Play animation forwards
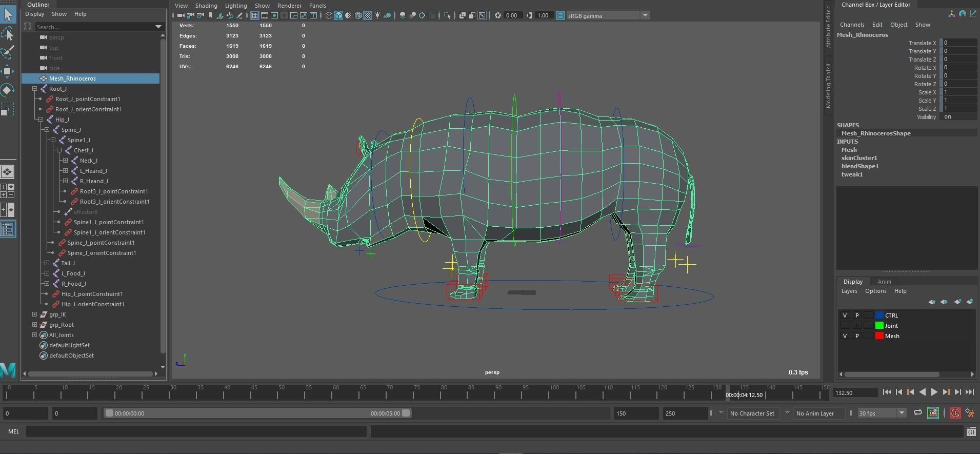Screen dimensions: 980x454 click(934, 392)
